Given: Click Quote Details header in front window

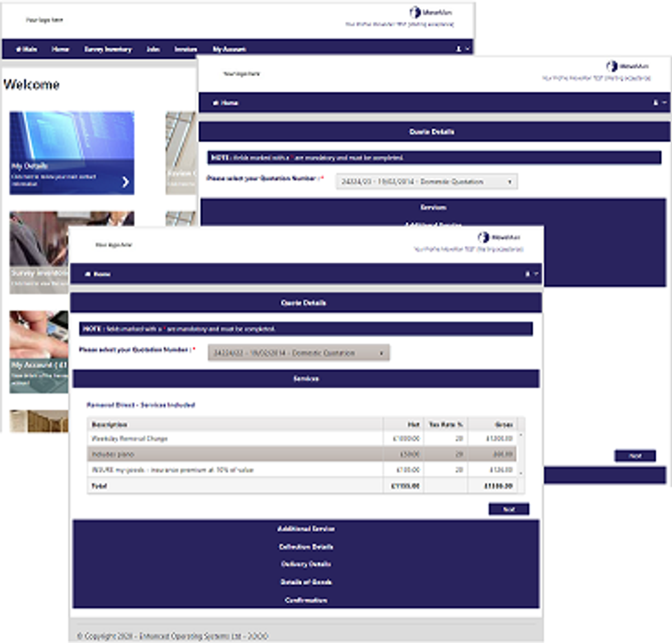Looking at the screenshot, I should pyautogui.click(x=306, y=303).
